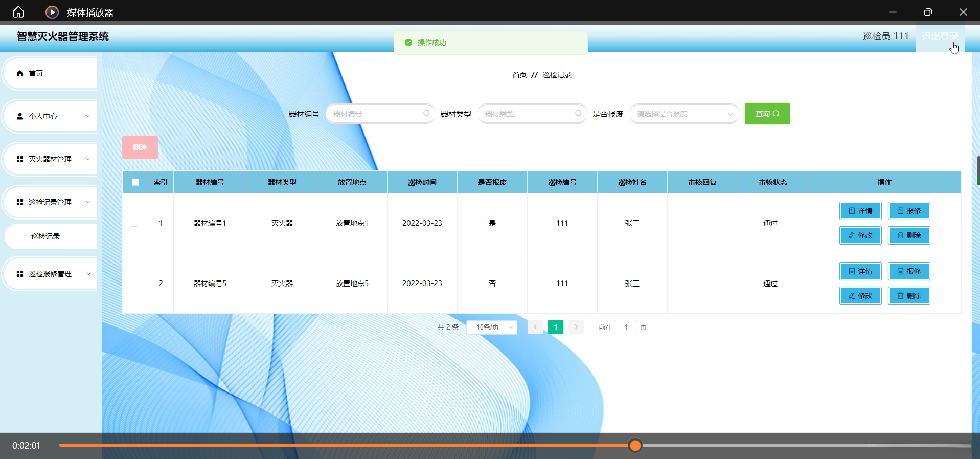Viewport: 980px width, 459px height.
Task: Click 删除 for 器材编号5 row
Action: pyautogui.click(x=909, y=296)
